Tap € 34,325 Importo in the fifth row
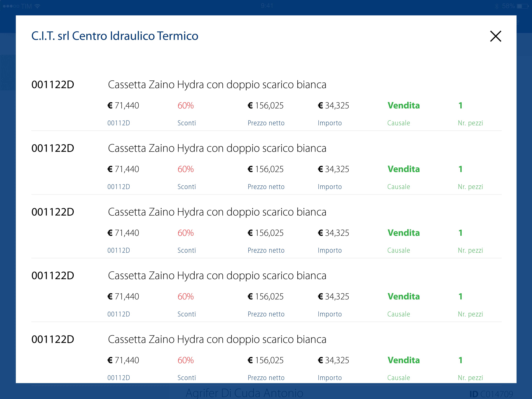 coord(333,360)
